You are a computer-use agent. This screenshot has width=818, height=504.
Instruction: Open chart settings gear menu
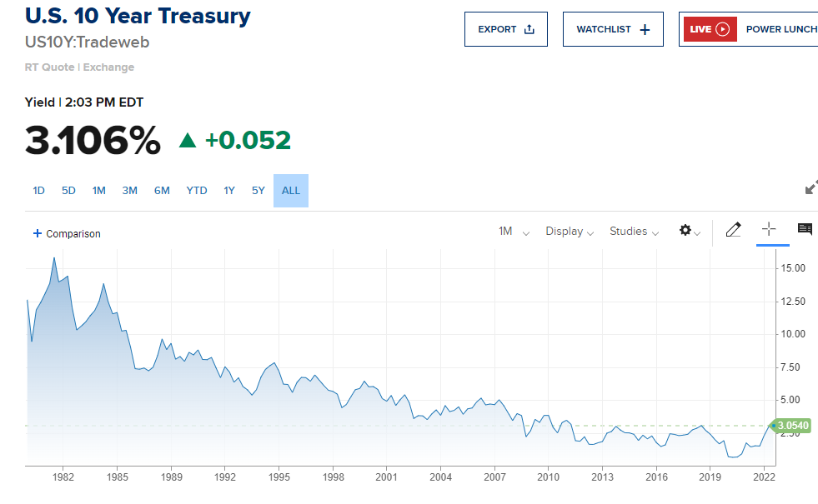[685, 231]
